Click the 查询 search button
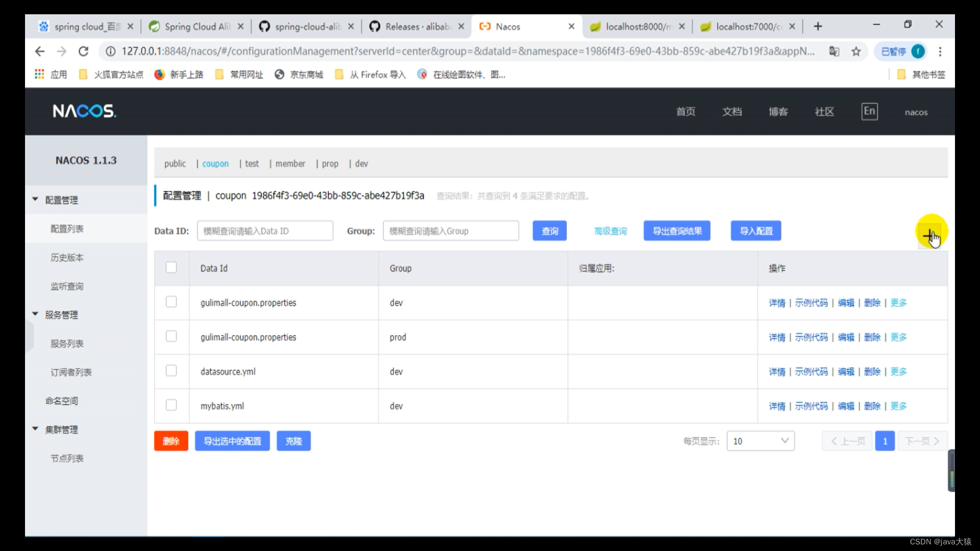Viewport: 980px width, 551px height. 550,231
